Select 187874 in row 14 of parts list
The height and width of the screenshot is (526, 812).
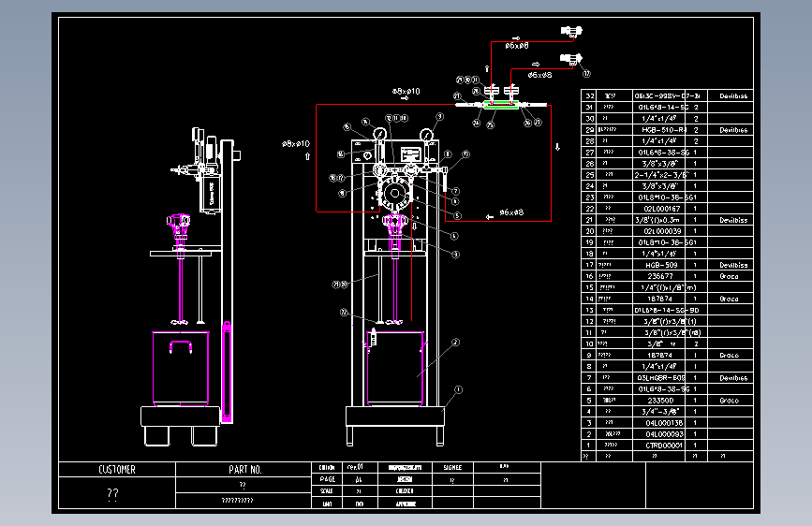click(x=659, y=299)
